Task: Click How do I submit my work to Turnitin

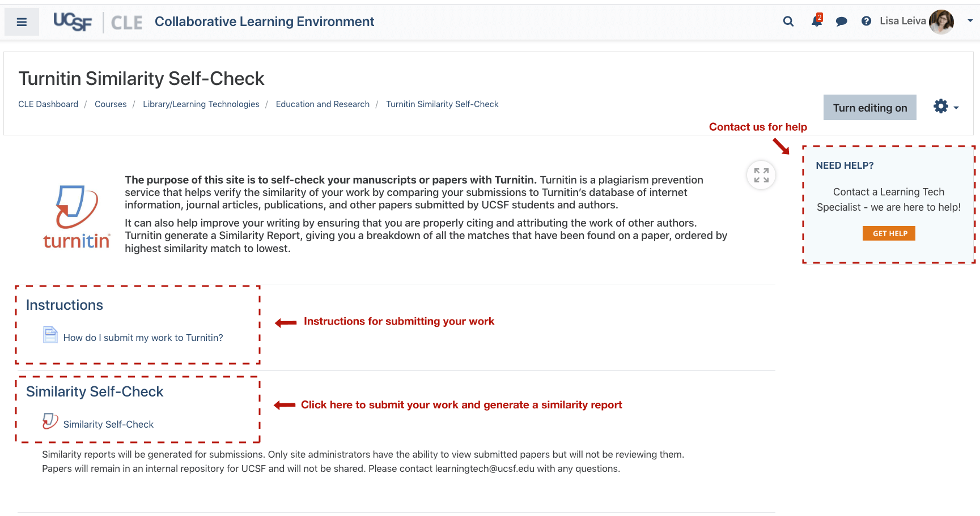Action: [x=143, y=338]
